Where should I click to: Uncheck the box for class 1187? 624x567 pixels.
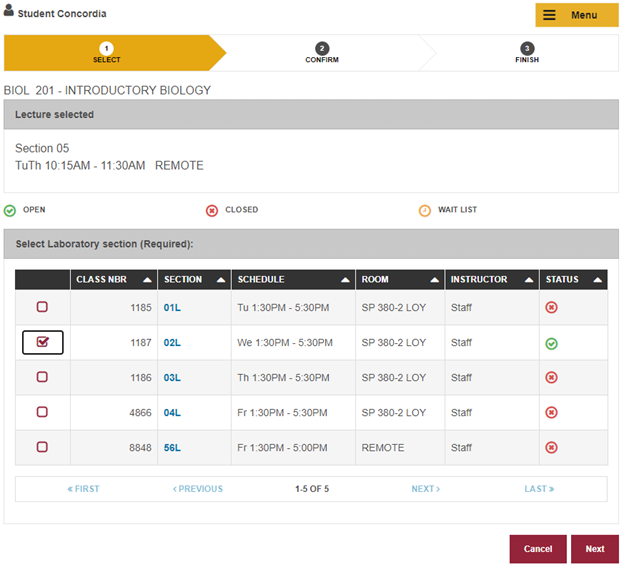click(x=42, y=342)
